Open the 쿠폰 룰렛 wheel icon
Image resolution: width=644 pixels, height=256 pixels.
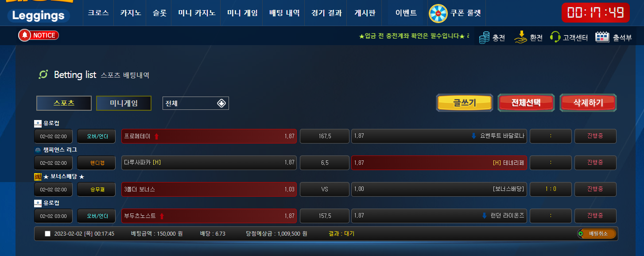[x=438, y=13]
